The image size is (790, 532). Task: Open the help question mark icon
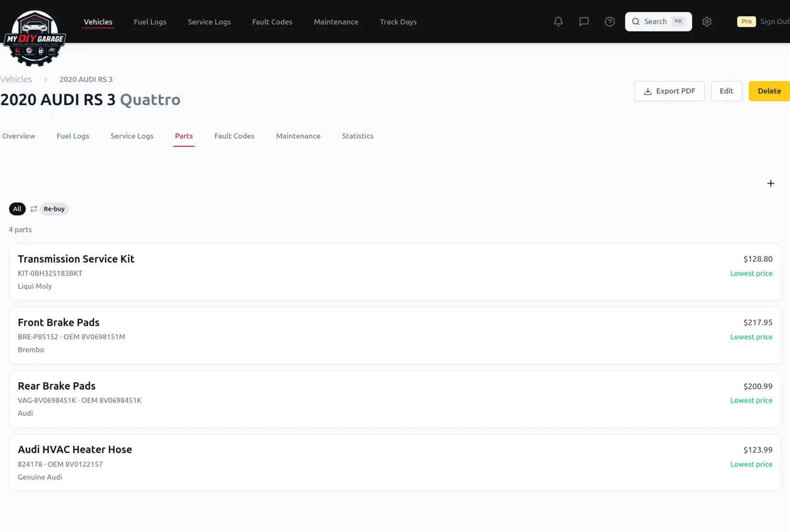(609, 22)
